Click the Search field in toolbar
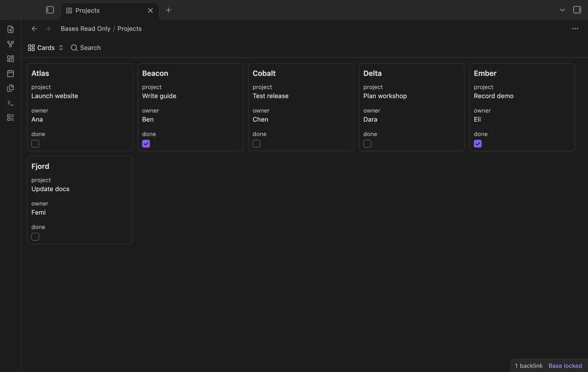Screen dimensions: 588x372 click(x=86, y=47)
